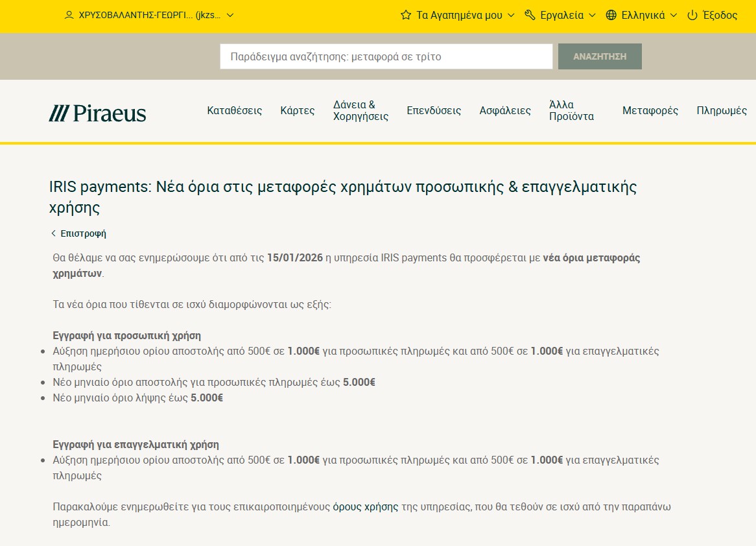Click the star Favorites icon

(406, 15)
